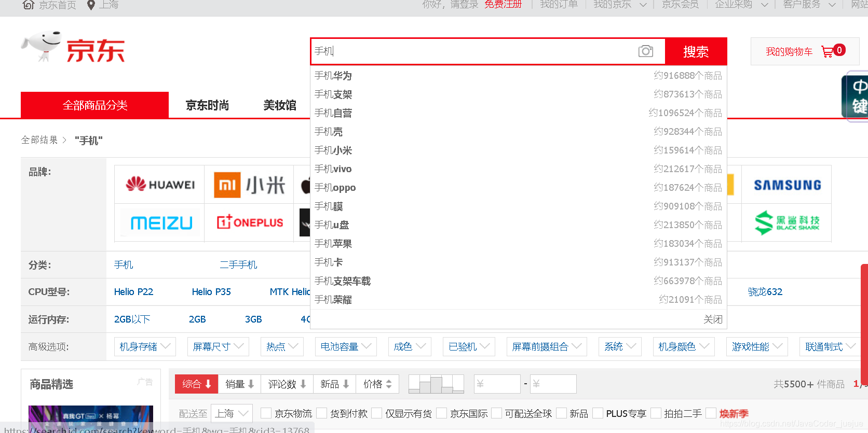Click the camera image-search icon
This screenshot has width=868, height=433.
[646, 51]
